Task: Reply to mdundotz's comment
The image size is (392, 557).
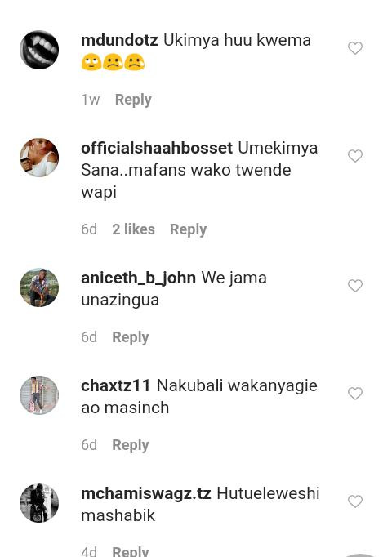Action: coord(133,100)
